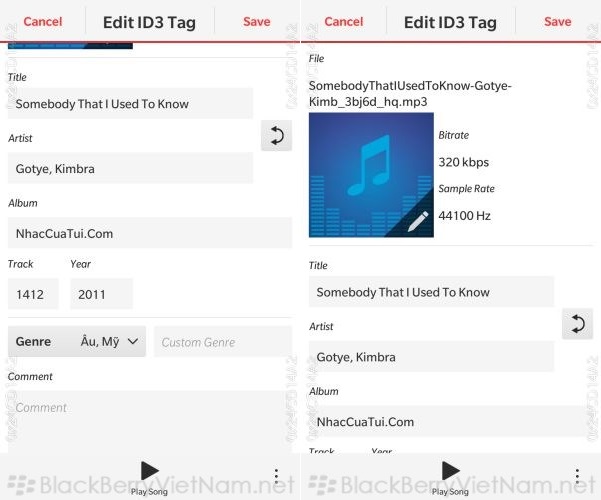The height and width of the screenshot is (500, 601).
Task: Select the blue music note album cover
Action: coord(371,175)
